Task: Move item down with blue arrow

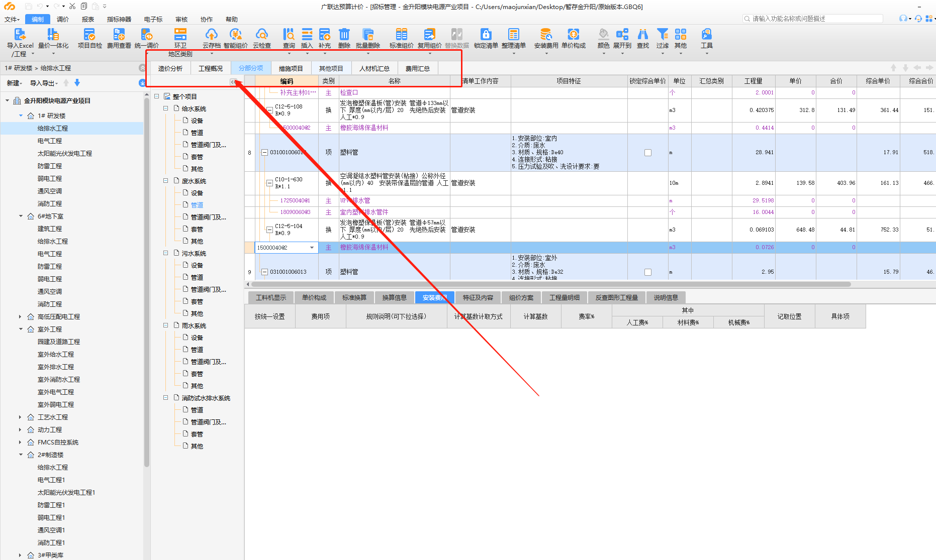Action: 77,83
